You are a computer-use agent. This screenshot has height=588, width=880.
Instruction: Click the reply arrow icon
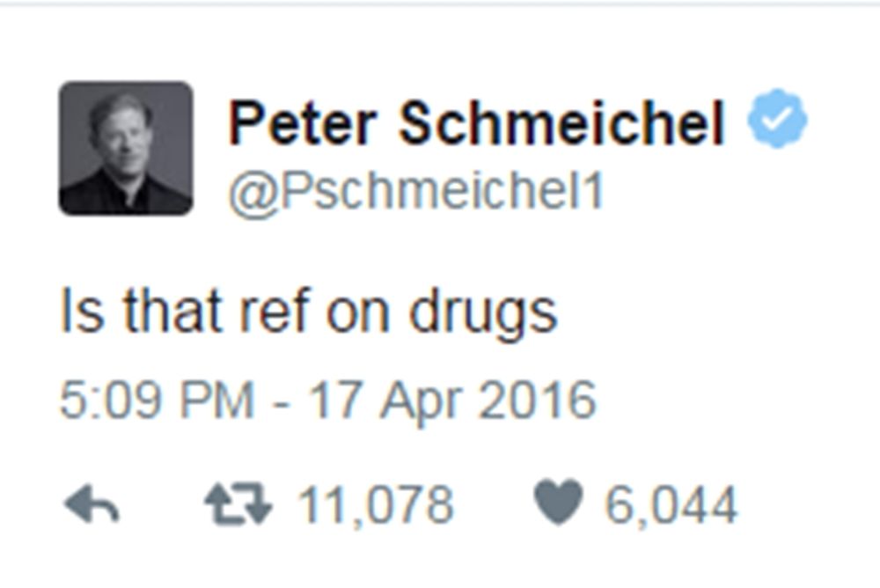[92, 506]
